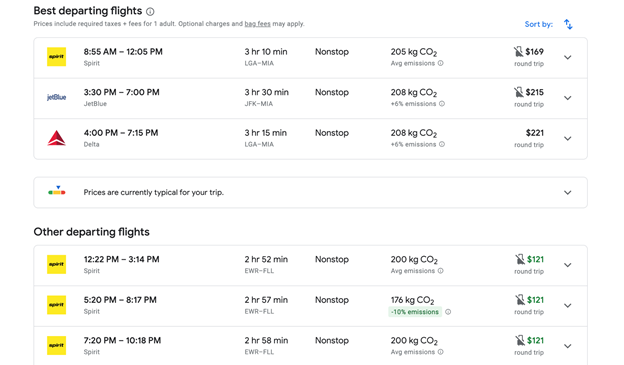The height and width of the screenshot is (365, 624).
Task: Expand the 5:20 PM Spirit flight details
Action: coord(568,306)
